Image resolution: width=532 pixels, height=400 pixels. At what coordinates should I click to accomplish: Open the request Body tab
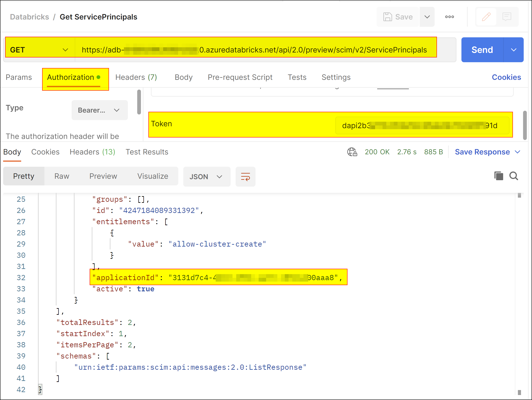(x=183, y=77)
